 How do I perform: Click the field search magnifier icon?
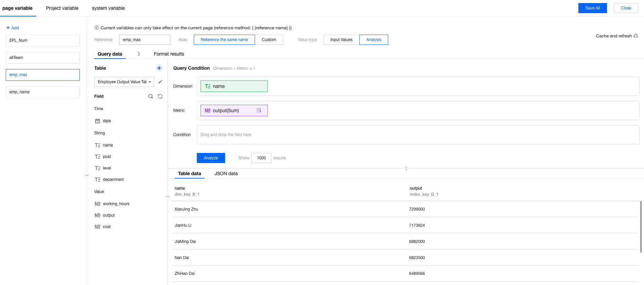pyautogui.click(x=151, y=96)
